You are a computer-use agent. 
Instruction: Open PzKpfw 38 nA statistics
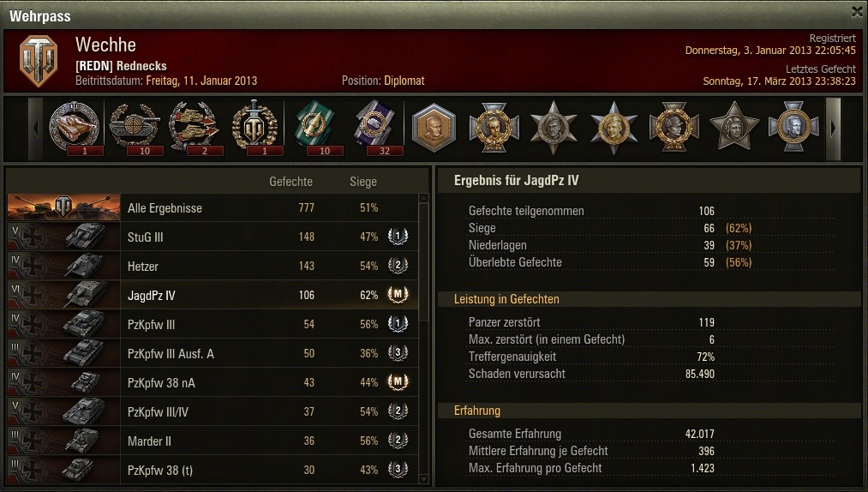coord(213,382)
